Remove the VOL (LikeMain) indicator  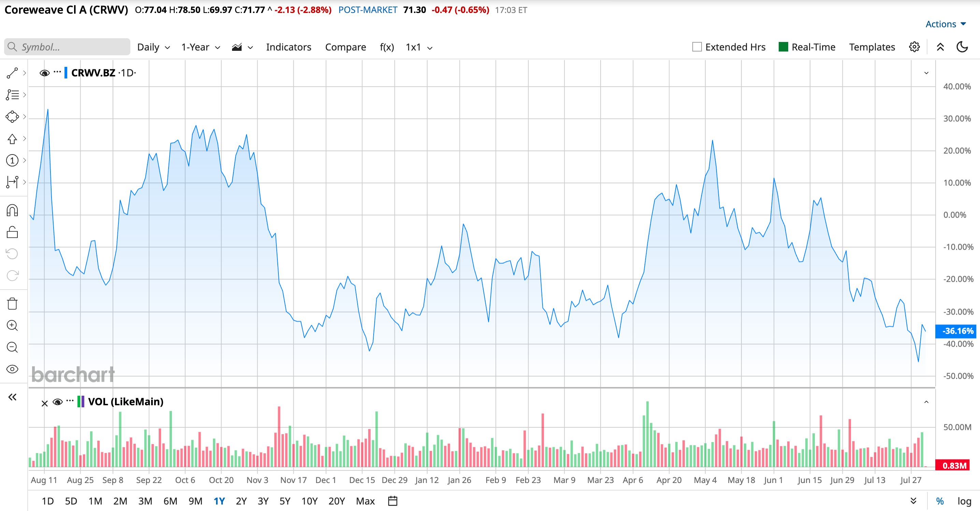[44, 404]
